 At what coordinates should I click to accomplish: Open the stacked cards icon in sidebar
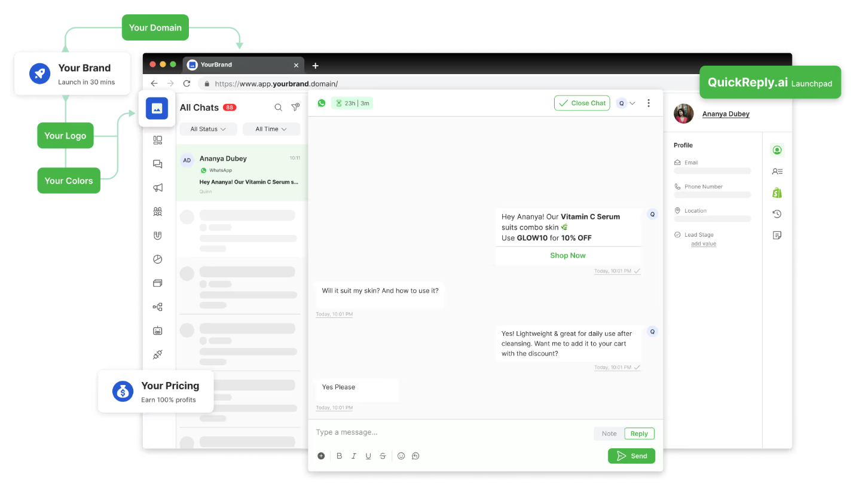(158, 283)
